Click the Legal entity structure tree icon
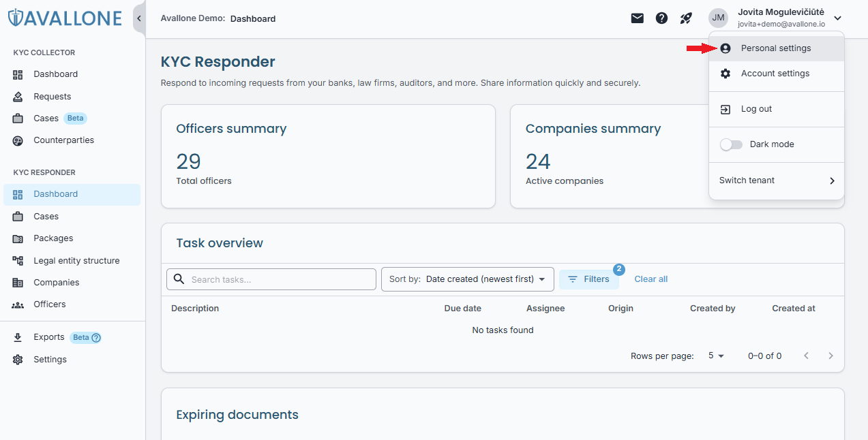868x440 pixels. (18, 261)
